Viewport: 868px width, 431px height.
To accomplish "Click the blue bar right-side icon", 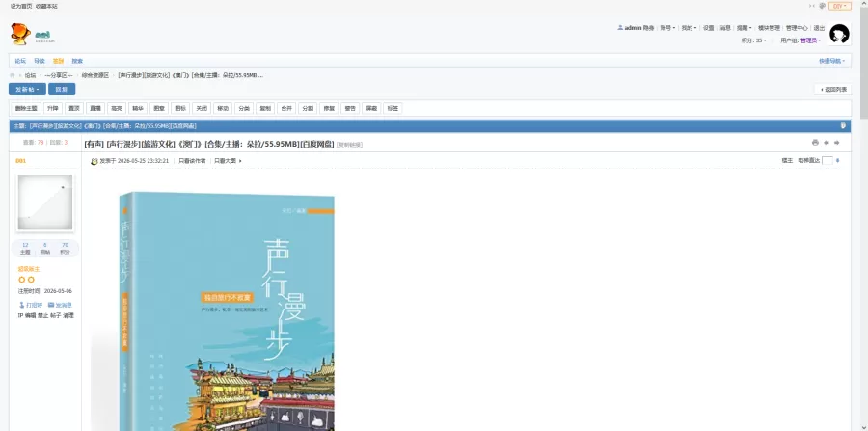I will [x=843, y=125].
